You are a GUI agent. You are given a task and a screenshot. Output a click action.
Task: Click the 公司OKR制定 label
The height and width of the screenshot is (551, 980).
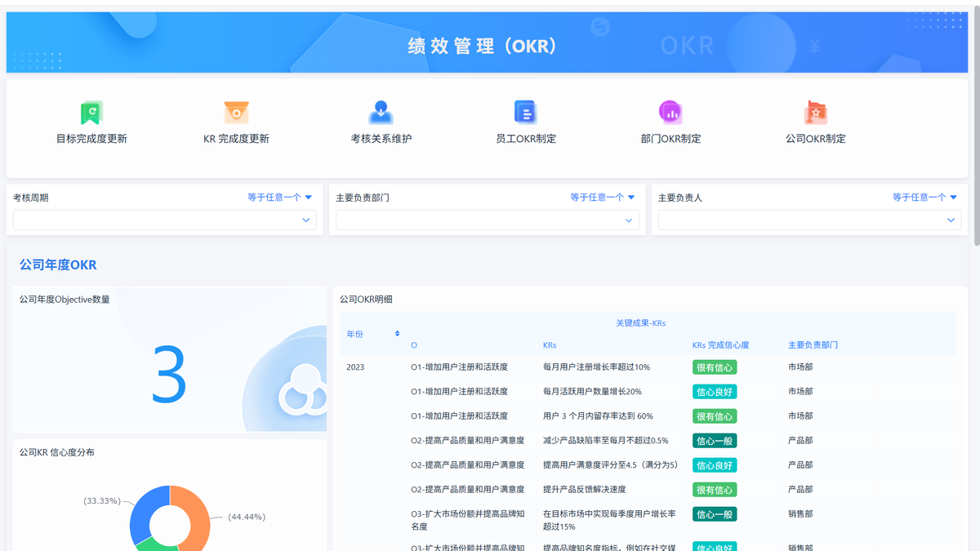[815, 139]
